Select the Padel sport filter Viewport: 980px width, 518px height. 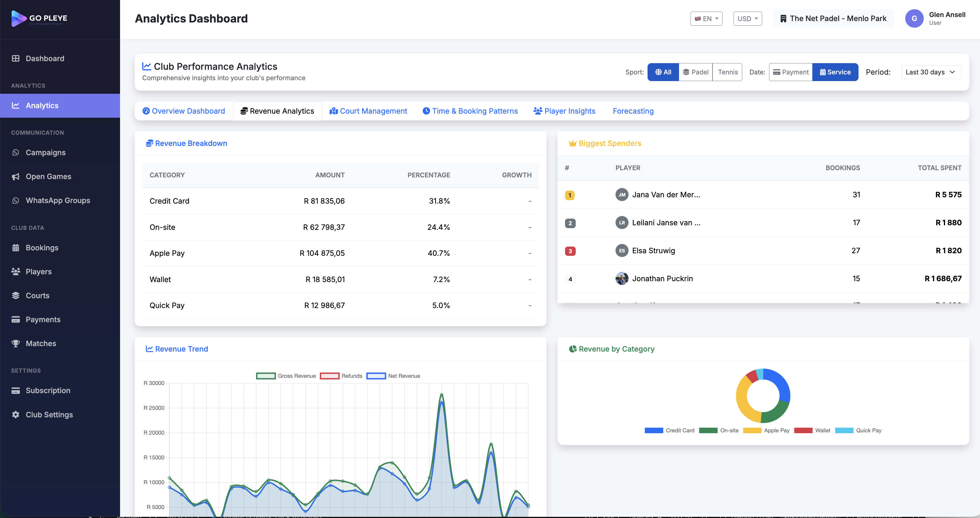(695, 72)
